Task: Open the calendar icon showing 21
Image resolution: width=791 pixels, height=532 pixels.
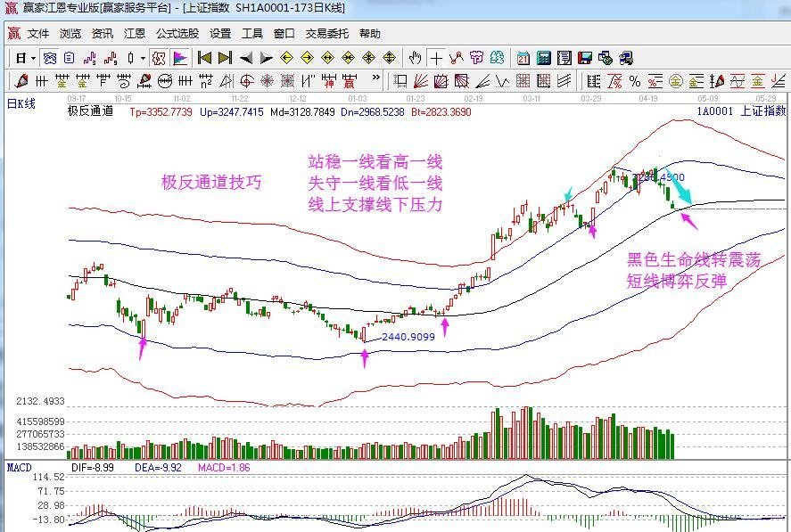Action: pyautogui.click(x=523, y=58)
